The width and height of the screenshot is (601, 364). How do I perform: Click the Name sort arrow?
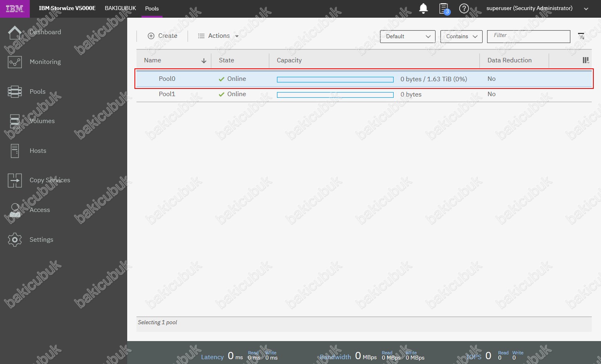(204, 61)
